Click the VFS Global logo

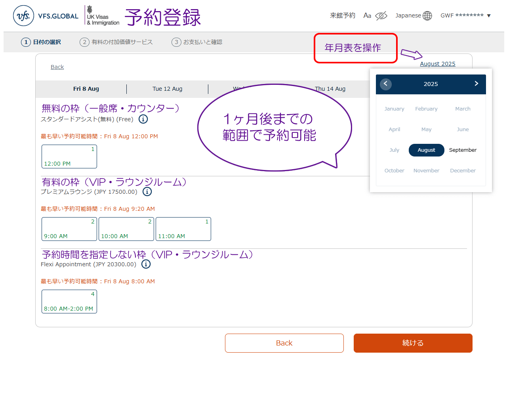[46, 16]
